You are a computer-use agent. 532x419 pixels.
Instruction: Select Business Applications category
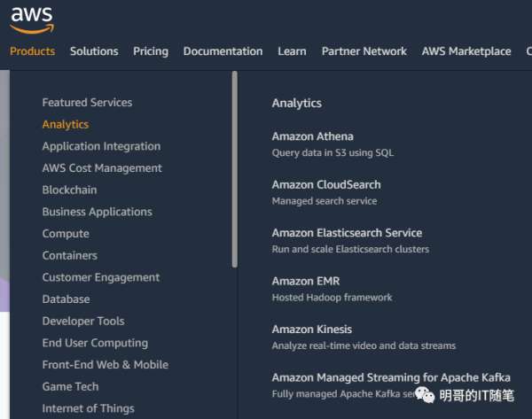coord(97,212)
